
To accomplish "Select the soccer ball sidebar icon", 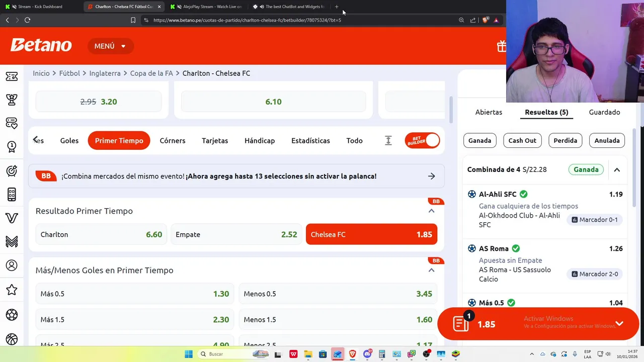I will [12, 315].
